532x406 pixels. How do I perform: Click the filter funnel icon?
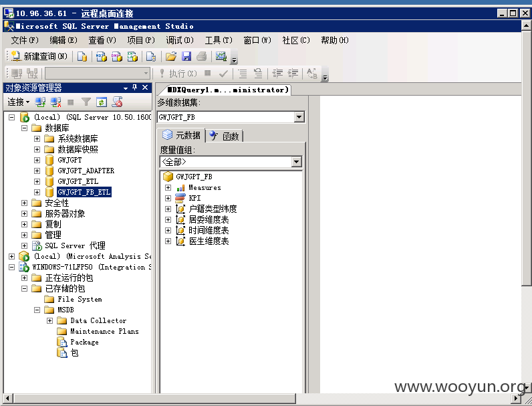coord(86,102)
